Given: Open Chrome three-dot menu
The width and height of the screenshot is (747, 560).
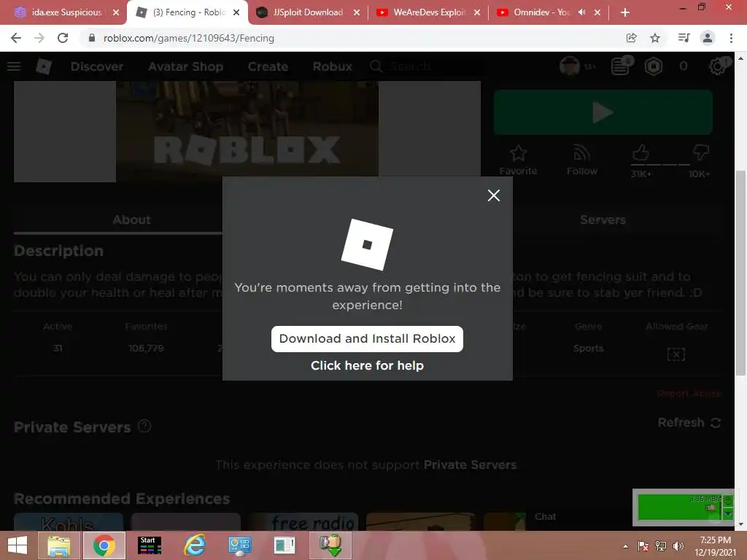Looking at the screenshot, I should 731,38.
